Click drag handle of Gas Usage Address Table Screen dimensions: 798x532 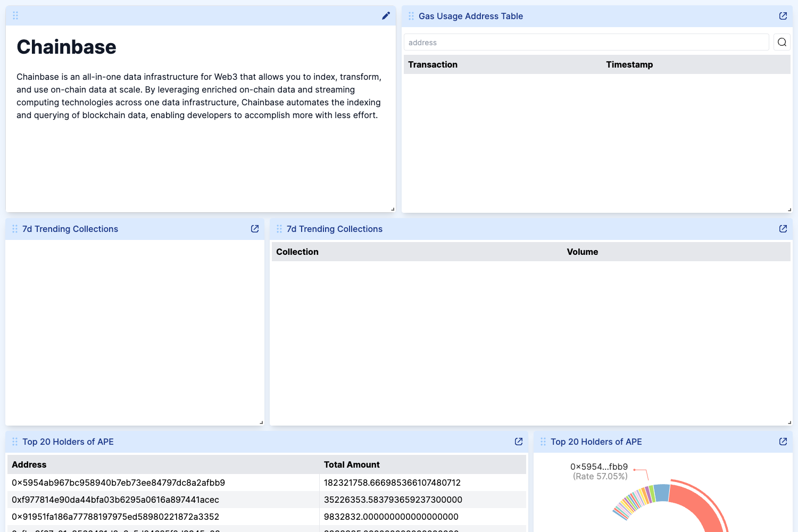(411, 16)
